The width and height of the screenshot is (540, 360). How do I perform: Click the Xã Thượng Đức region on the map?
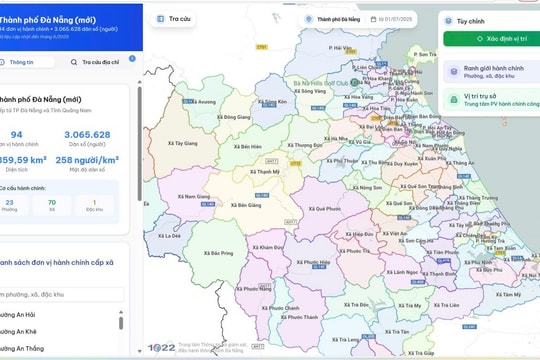coord(305,145)
